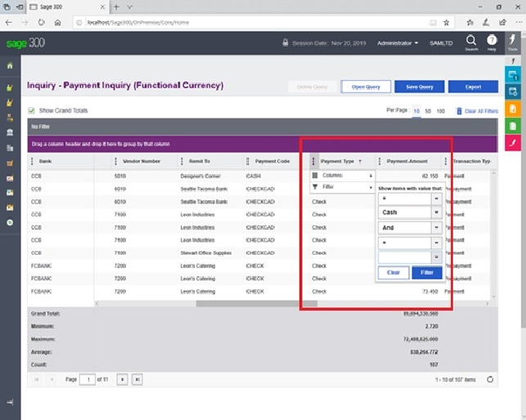Open the empty second value dropdown
This screenshot has height=420, width=526.
tap(437, 257)
